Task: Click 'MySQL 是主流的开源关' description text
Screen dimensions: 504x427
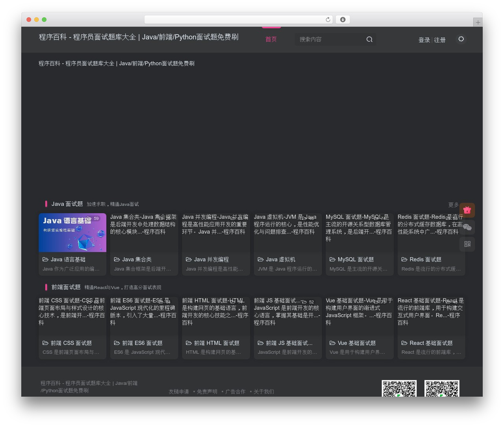Action: [x=359, y=269]
